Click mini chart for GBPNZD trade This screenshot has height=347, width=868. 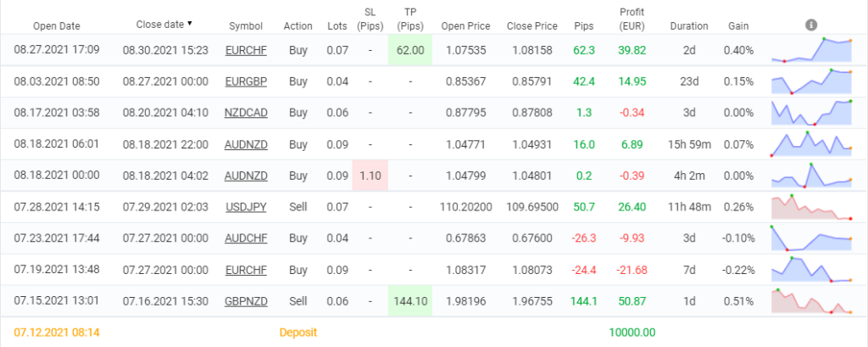pyautogui.click(x=811, y=301)
